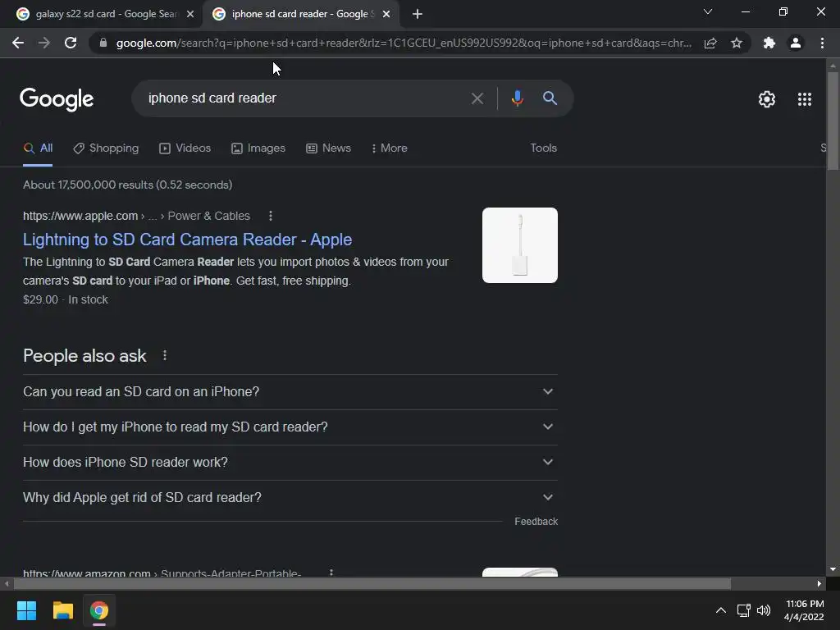This screenshot has width=840, height=630.
Task: Open About this section for People also ask
Action: coord(165,355)
